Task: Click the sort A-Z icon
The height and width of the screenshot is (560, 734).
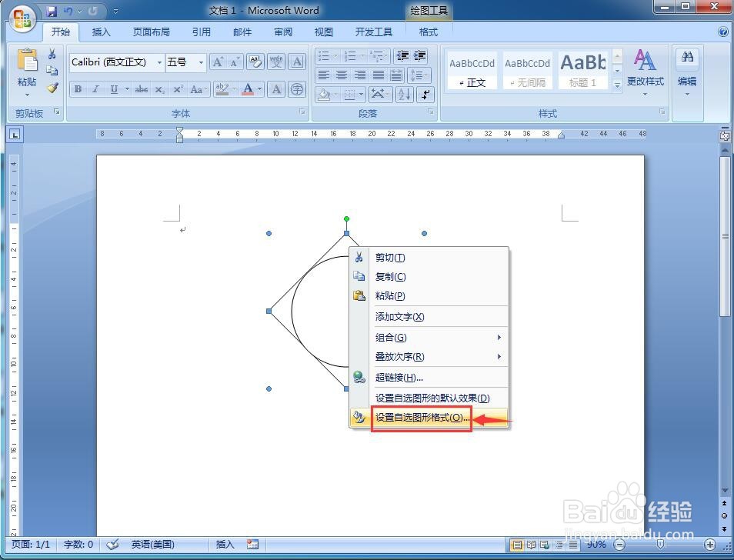Action: click(405, 95)
